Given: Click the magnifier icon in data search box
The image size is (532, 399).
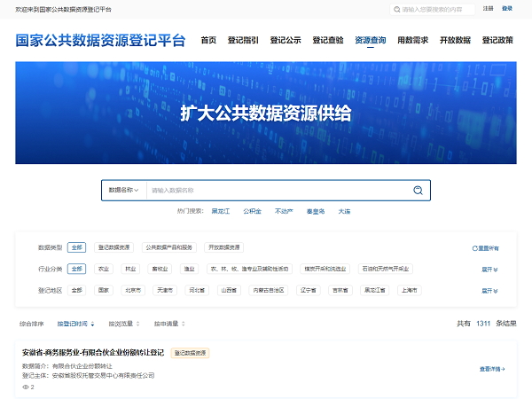Looking at the screenshot, I should (418, 191).
